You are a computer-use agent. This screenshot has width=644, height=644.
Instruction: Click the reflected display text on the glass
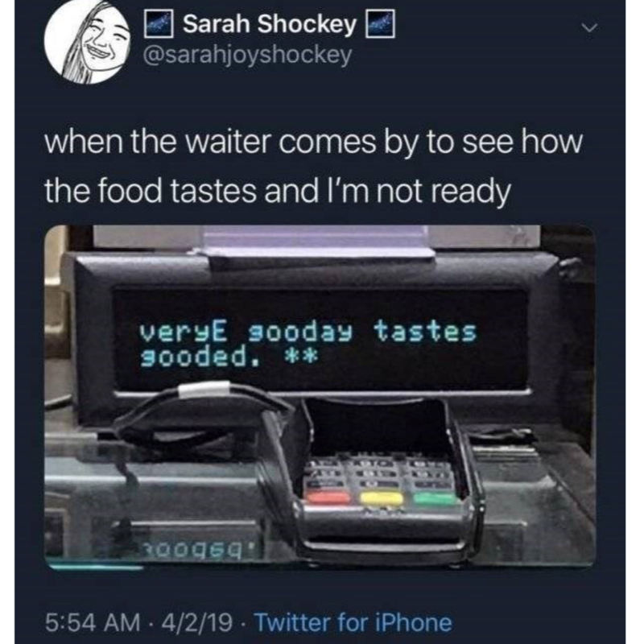[x=197, y=549]
